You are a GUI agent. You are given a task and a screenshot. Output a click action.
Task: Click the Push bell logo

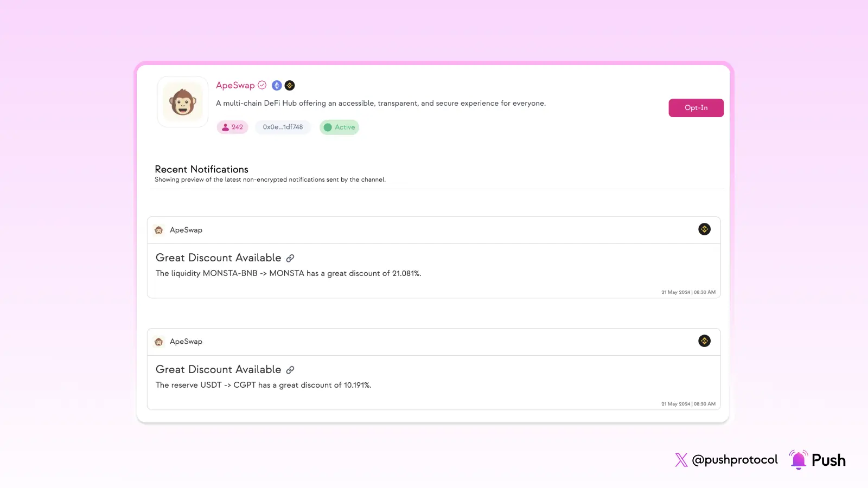(x=798, y=460)
